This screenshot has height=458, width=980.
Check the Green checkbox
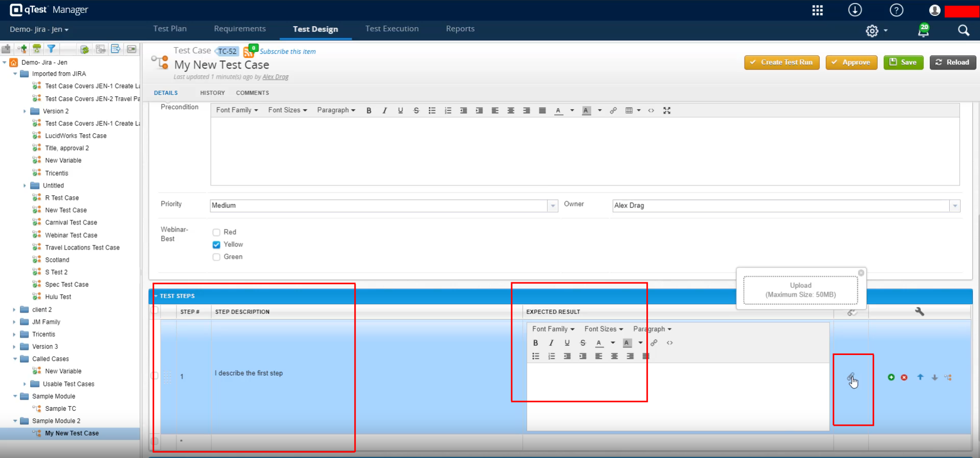(216, 257)
